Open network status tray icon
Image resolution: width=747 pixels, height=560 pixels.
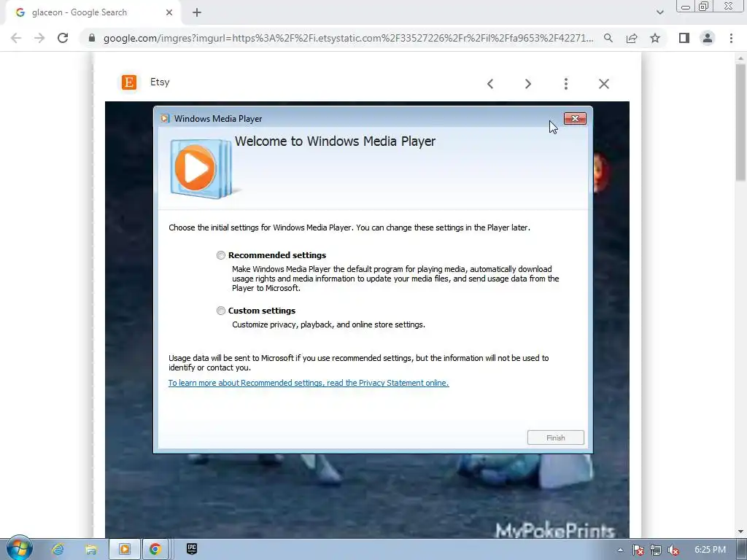pyautogui.click(x=656, y=550)
